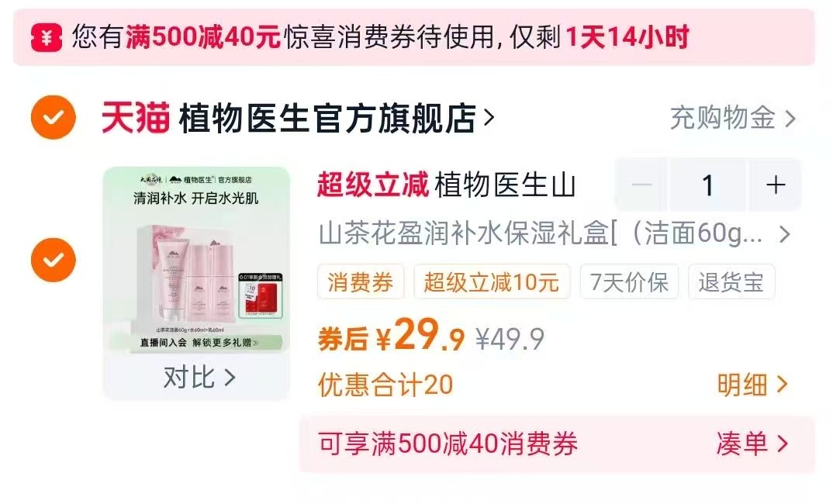Increase quantity with the plus button
The width and height of the screenshot is (833, 504).
point(775,185)
